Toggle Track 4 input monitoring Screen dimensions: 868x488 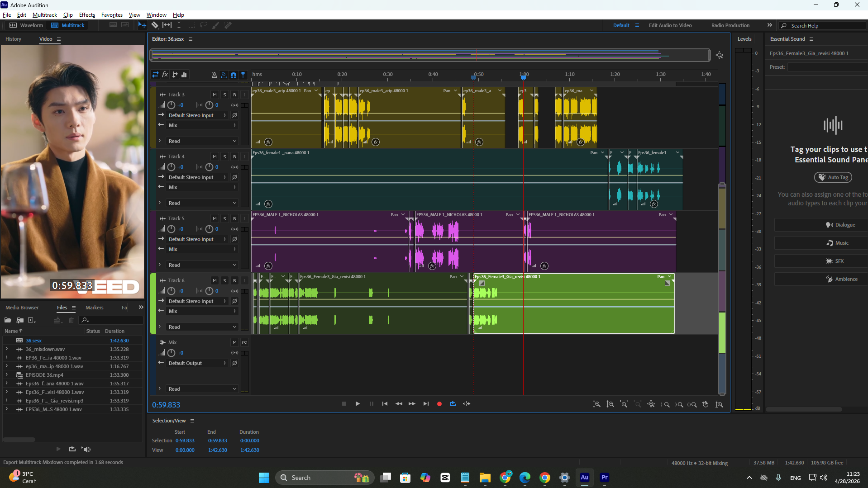click(244, 156)
